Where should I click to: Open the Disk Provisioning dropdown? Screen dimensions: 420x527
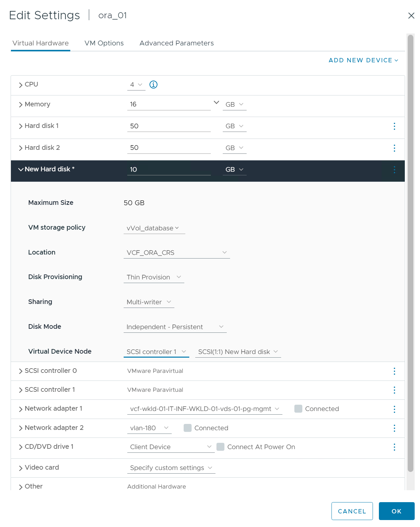click(154, 277)
